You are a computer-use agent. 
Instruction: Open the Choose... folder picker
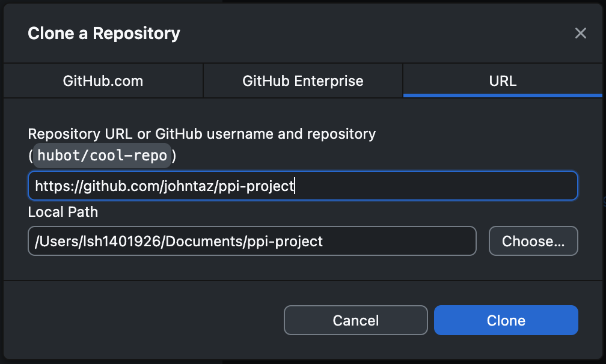[533, 241]
